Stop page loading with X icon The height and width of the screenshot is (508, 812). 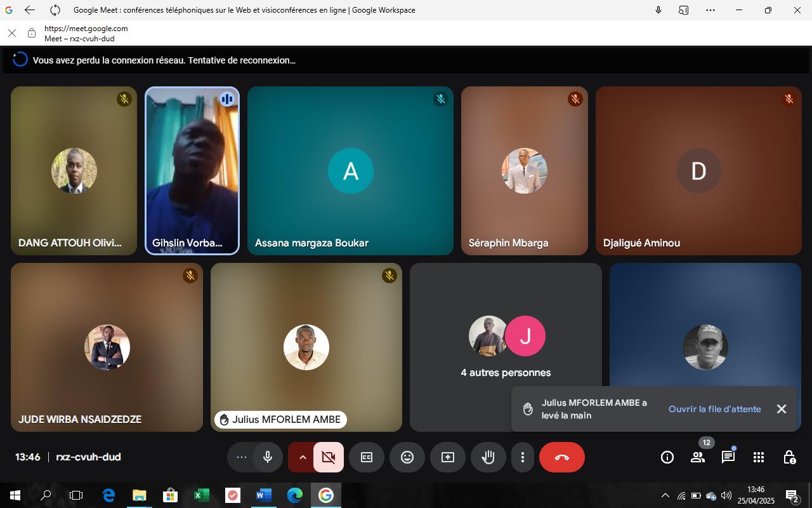(12, 33)
